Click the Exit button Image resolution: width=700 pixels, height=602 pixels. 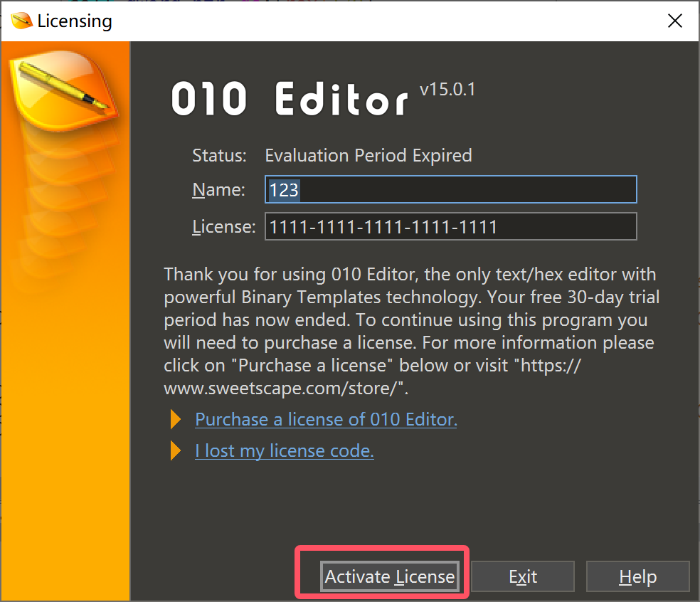point(523,576)
